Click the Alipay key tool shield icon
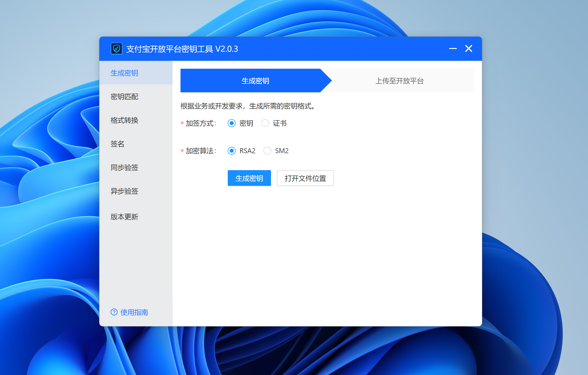This screenshot has width=588, height=375. pyautogui.click(x=116, y=49)
